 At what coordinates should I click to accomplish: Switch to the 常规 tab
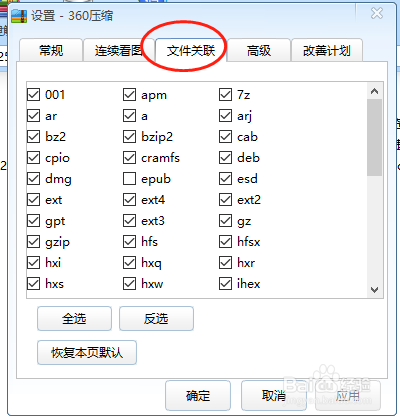tap(51, 50)
